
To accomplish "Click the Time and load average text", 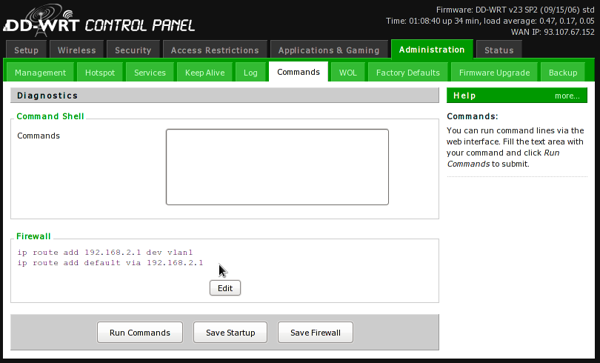I will [x=490, y=21].
